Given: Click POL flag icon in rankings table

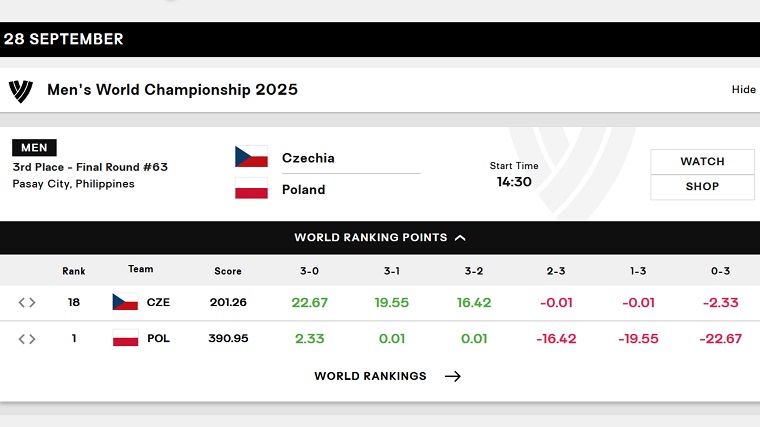Looking at the screenshot, I should click(125, 338).
